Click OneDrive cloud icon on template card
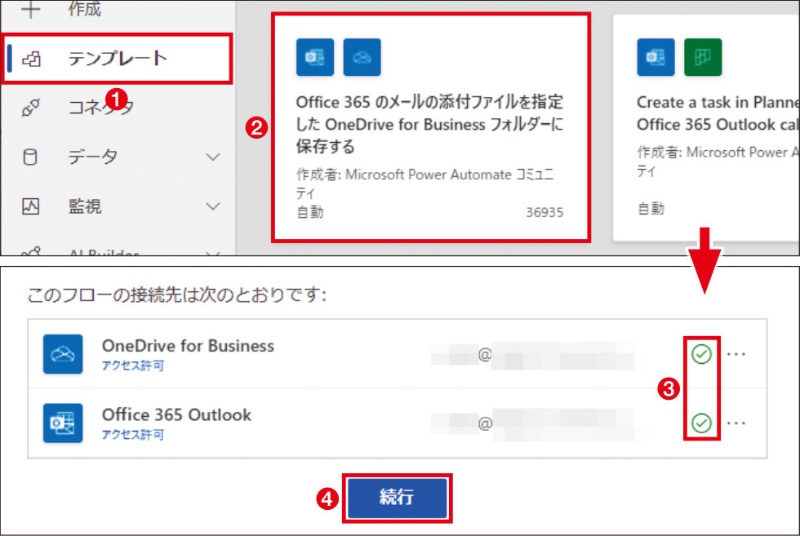The width and height of the screenshot is (800, 536). [362, 57]
